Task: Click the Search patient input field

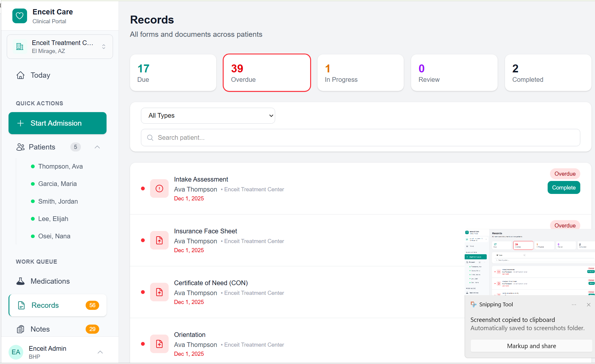Action: pos(360,138)
